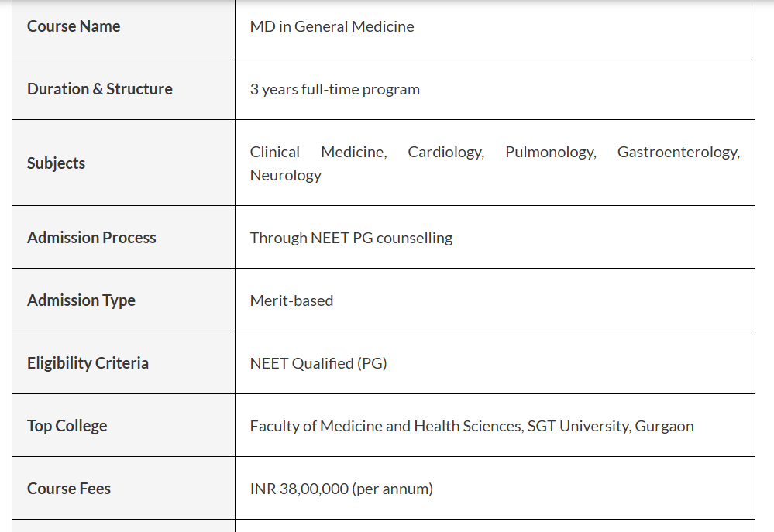Screen dimensions: 774x532
Task: Click the word "Gastroenterology" in Subjects
Action: pyautogui.click(x=678, y=153)
